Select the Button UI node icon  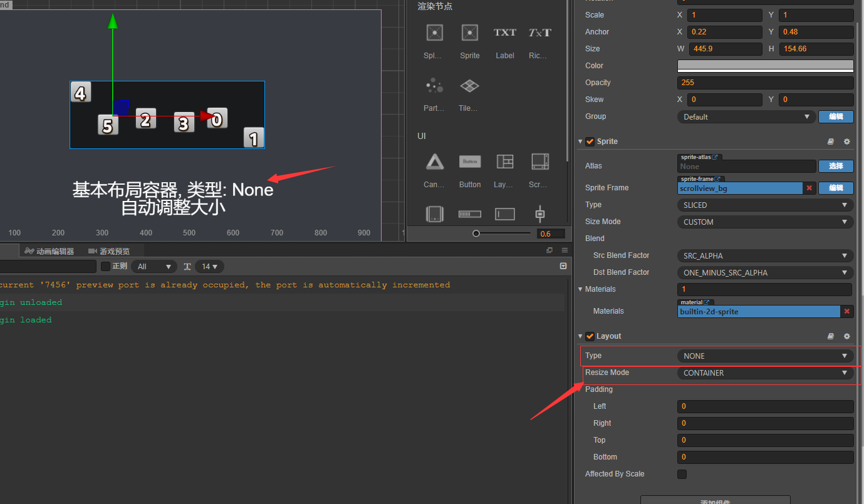coord(470,162)
